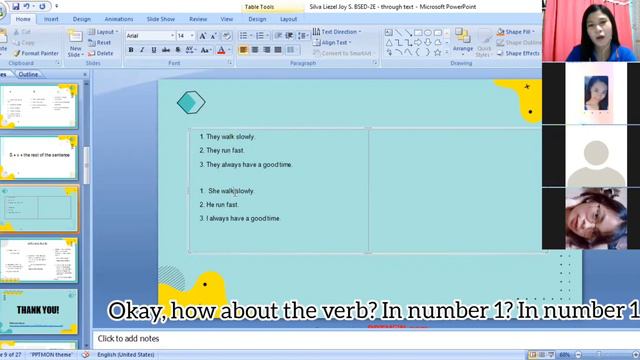
Task: Open the Layout dropdown in the Slides group
Action: [x=103, y=32]
